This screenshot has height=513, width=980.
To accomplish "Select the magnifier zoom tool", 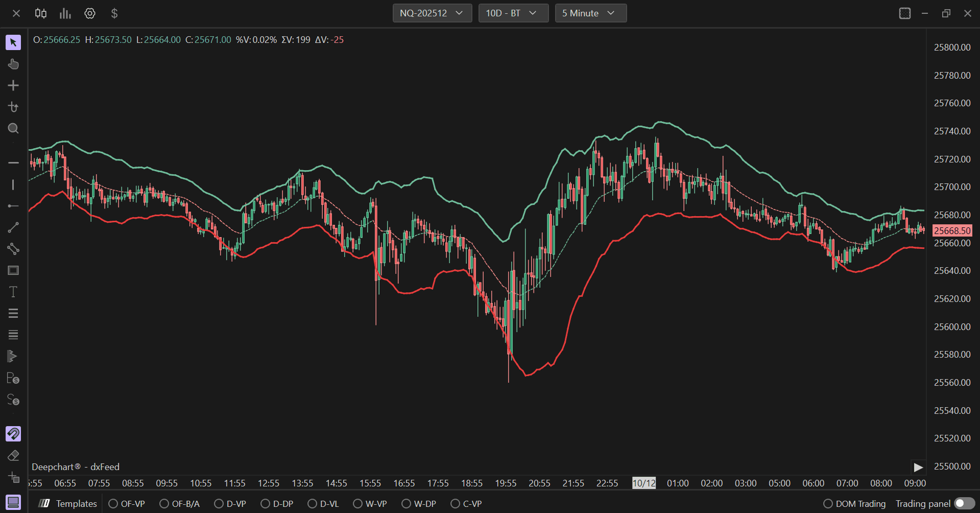I will (x=13, y=128).
